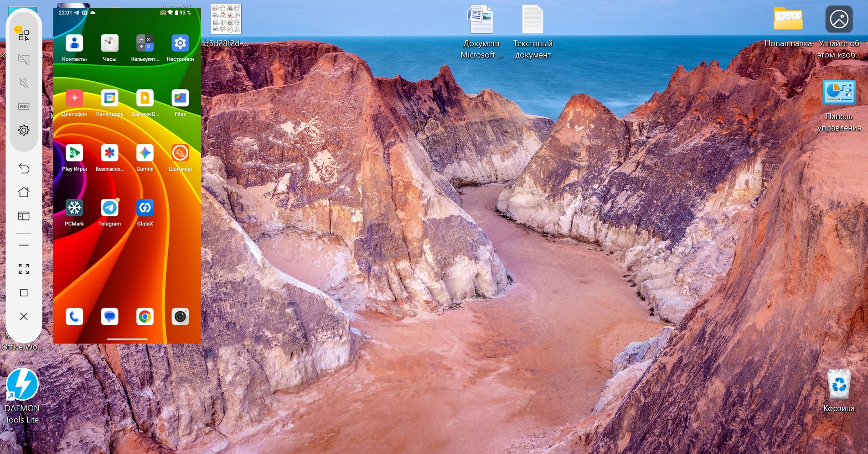Open the Календарь app
868x454 pixels.
(109, 98)
